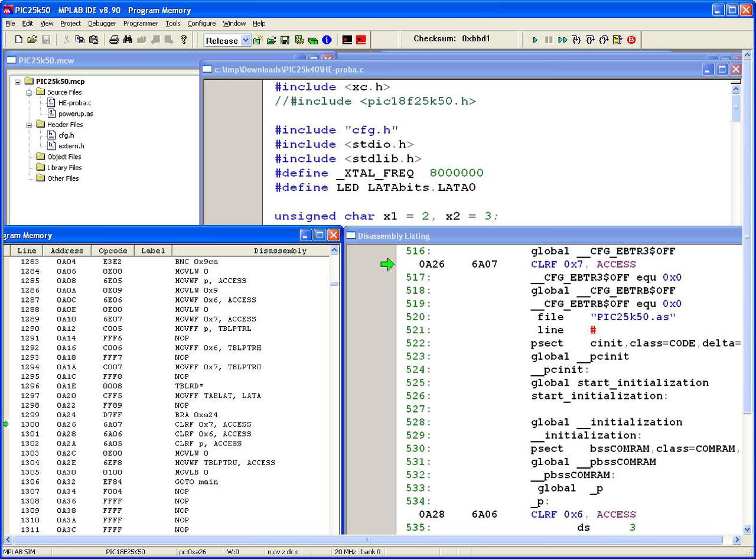Run the program with the play icon
Screen dimensions: 756x559
(x=535, y=40)
